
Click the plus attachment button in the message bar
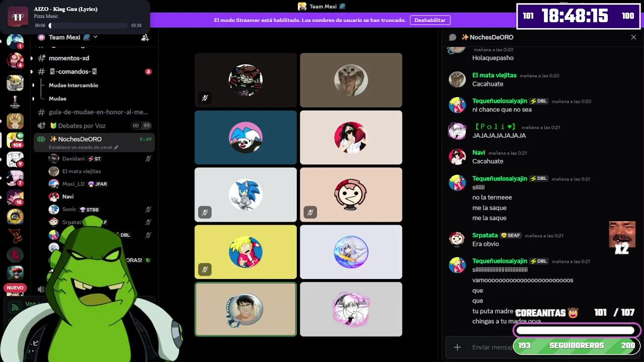[x=457, y=347]
